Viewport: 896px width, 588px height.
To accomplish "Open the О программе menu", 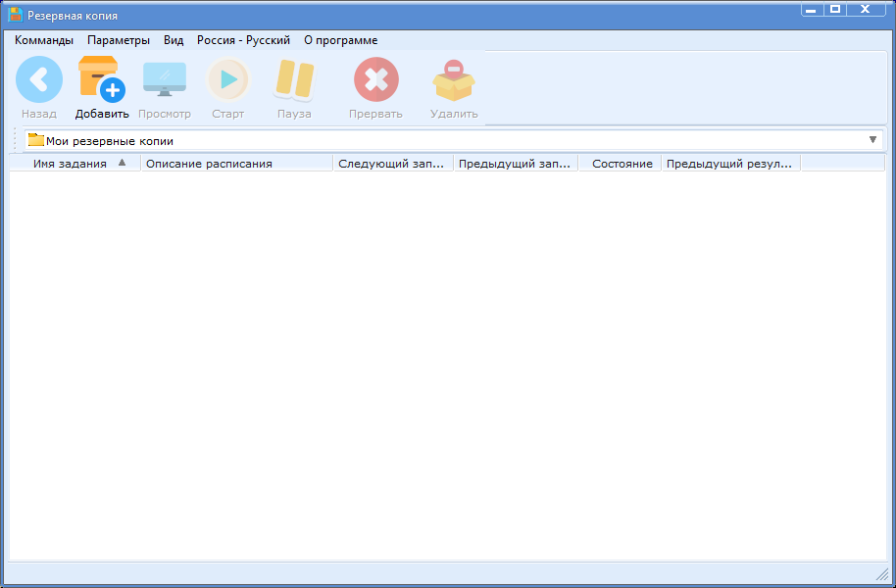I will pos(340,40).
